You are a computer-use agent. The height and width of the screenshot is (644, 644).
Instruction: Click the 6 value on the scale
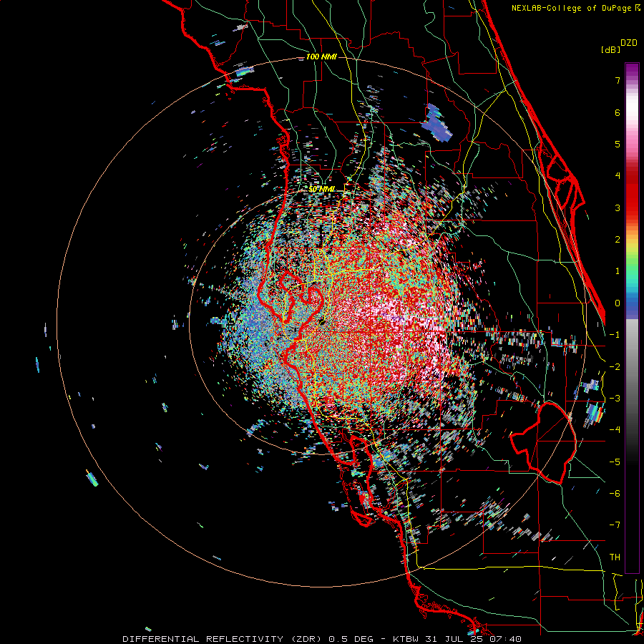(x=618, y=112)
